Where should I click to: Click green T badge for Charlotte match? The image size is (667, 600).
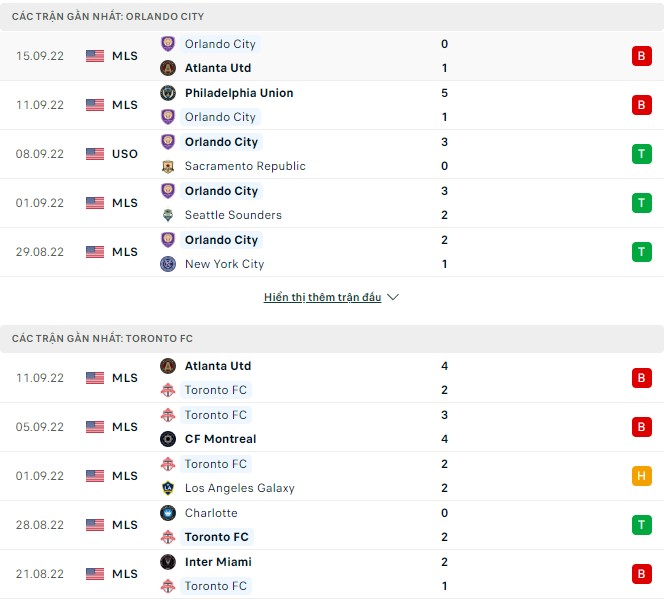point(640,525)
